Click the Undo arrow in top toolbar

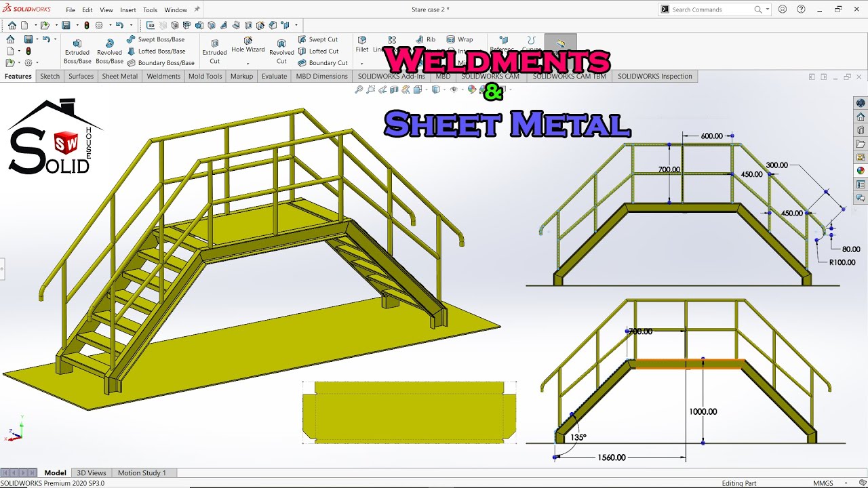[x=119, y=25]
